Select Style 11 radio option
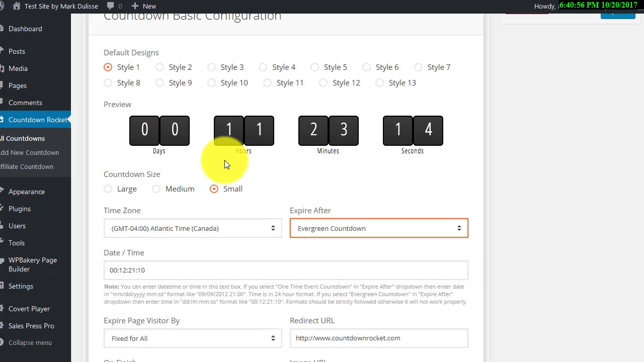Viewport: 644px width, 362px height. (x=267, y=82)
